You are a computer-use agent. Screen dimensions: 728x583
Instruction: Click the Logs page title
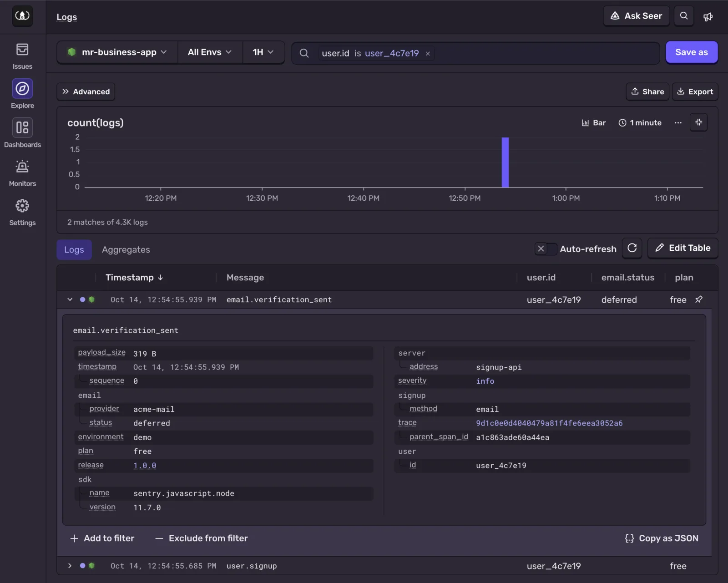coord(67,17)
